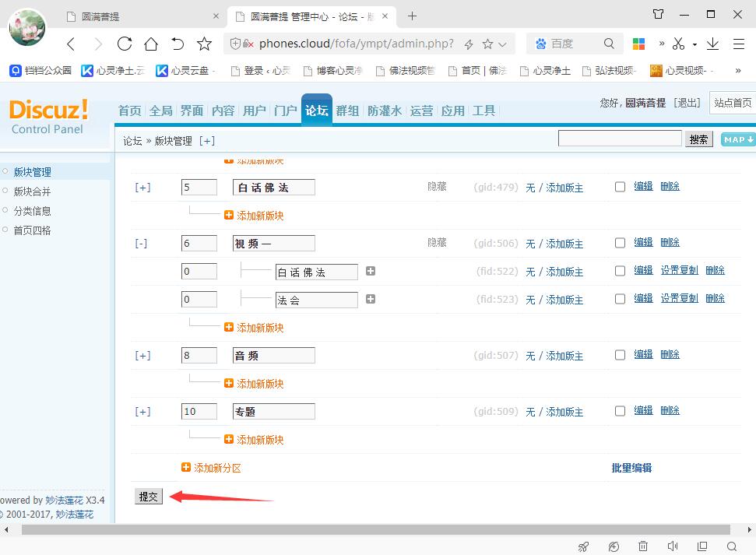The height and width of the screenshot is (555, 756).
Task: Bookmark page with the toolbar star icon
Action: pyautogui.click(x=205, y=44)
